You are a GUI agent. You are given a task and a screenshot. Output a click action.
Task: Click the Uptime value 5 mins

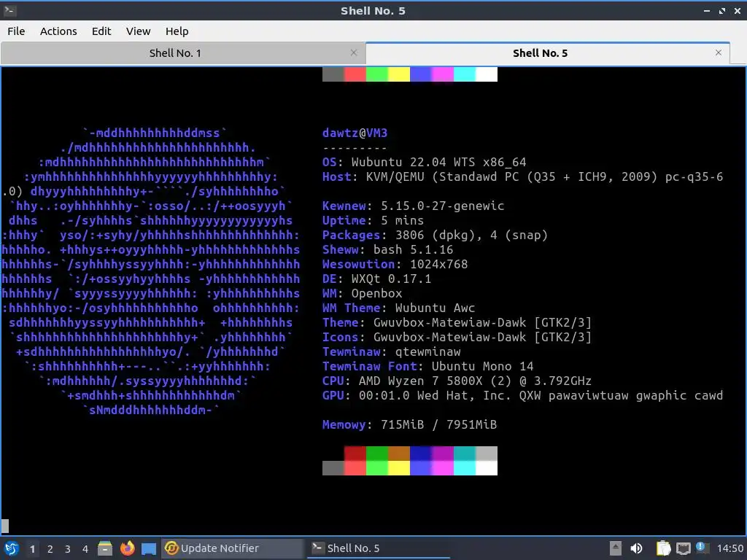[x=403, y=220]
